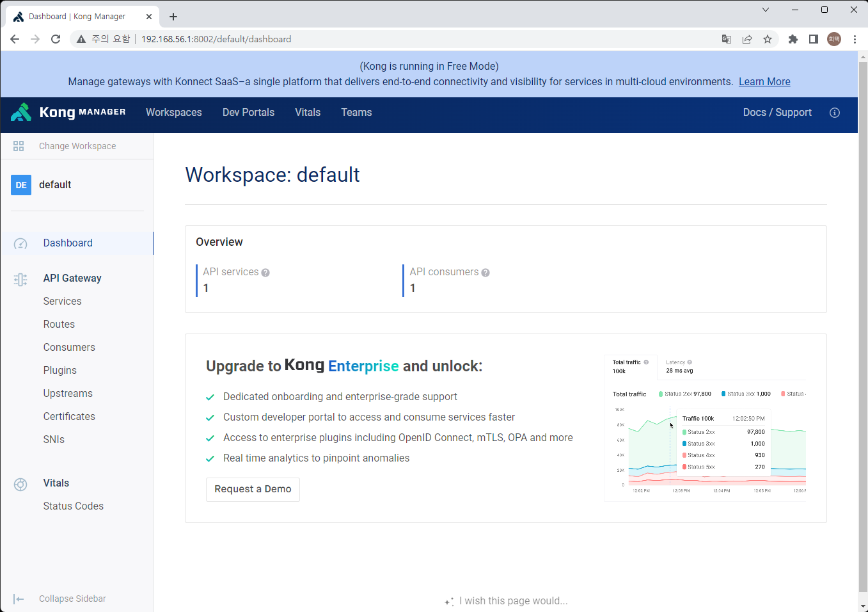Click the Dashboard gauge icon
The height and width of the screenshot is (612, 868).
pyautogui.click(x=20, y=243)
